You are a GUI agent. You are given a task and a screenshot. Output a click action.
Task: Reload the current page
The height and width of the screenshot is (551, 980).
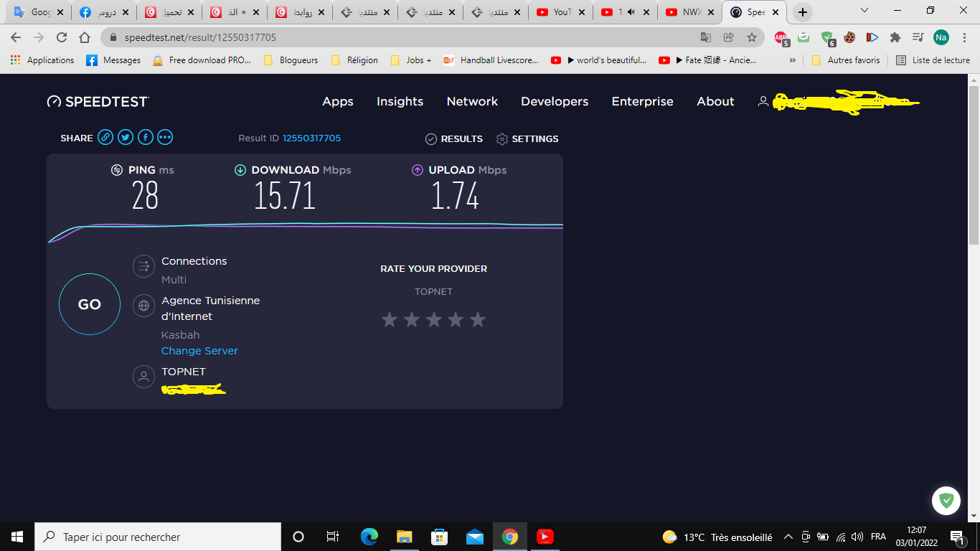point(62,37)
